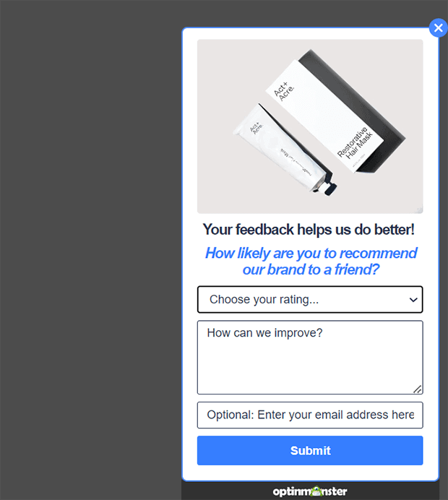Focus the How can we improve text area
448x500 pixels.
[310, 358]
